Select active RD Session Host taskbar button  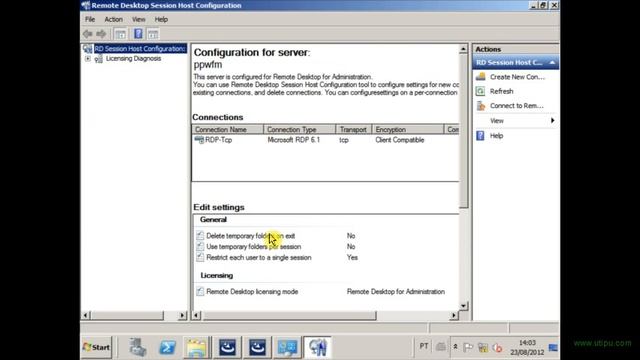pyautogui.click(x=318, y=347)
